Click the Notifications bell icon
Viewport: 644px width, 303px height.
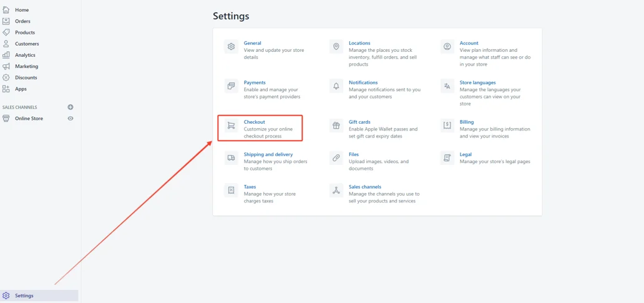pos(336,86)
